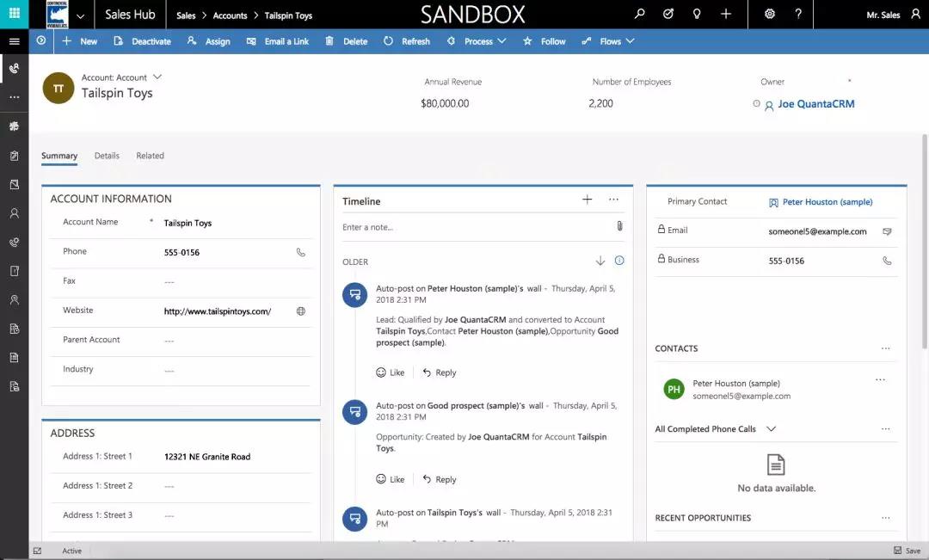Toggle timeline sort order arrow

pos(600,262)
